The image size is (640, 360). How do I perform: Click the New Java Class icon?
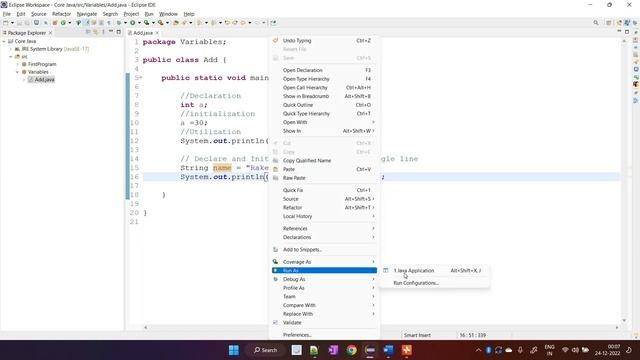(x=63, y=23)
